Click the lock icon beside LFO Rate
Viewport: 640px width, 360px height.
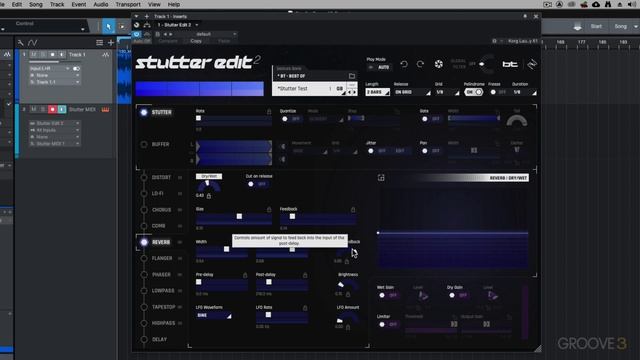305,308
